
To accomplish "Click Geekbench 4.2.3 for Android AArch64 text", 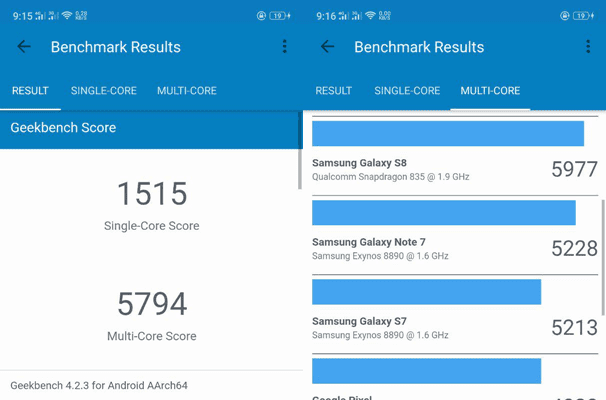I will (x=99, y=386).
